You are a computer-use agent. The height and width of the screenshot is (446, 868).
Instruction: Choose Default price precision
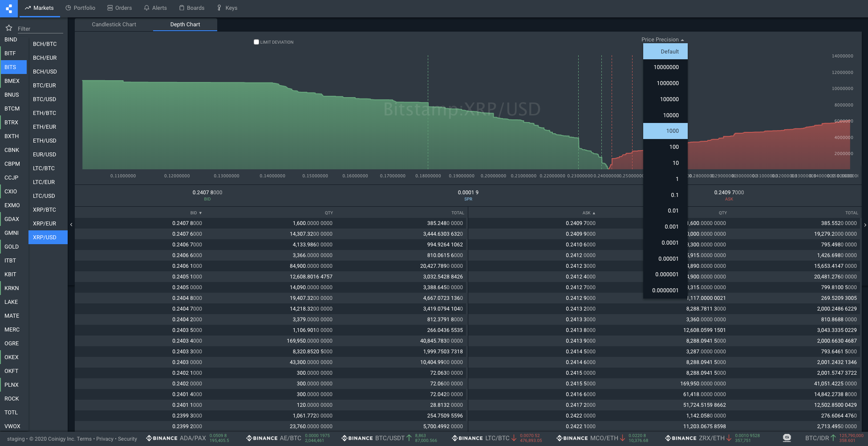click(665, 52)
